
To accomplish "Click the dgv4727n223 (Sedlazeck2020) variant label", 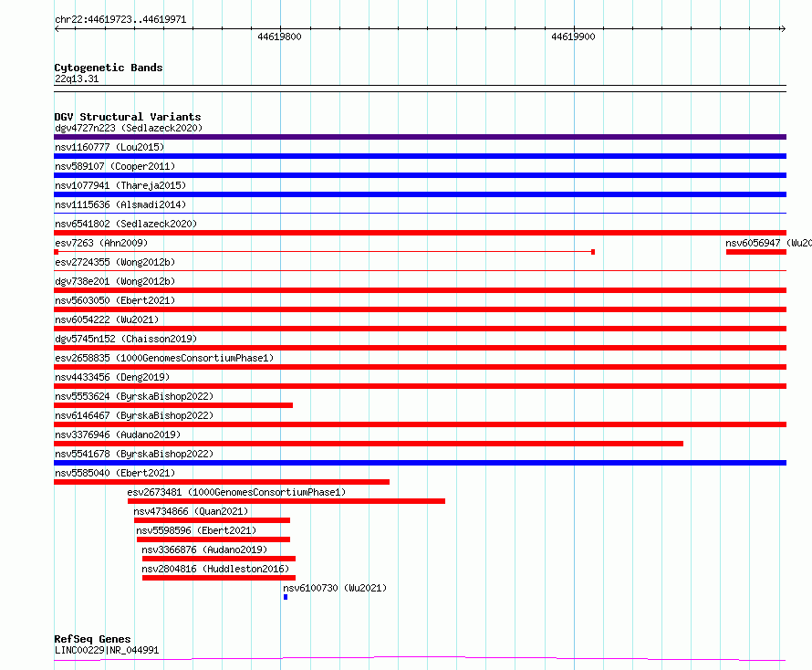I will pos(129,128).
